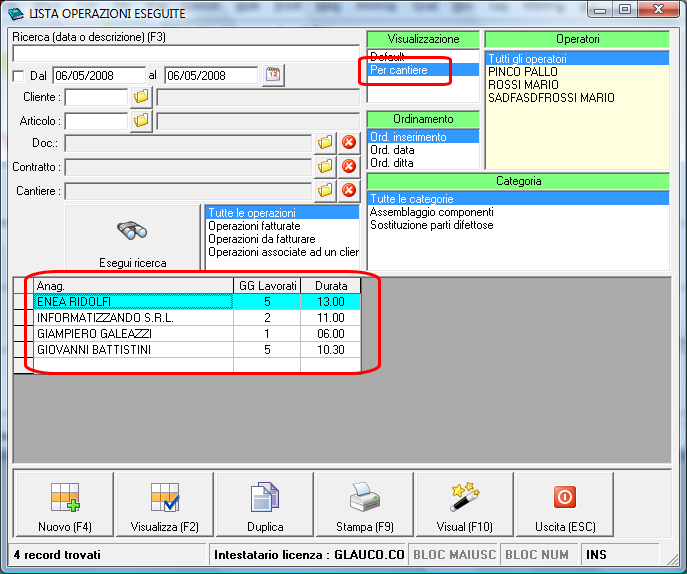Minimize the Lista Operazioni Eseguite window
This screenshot has width=687, height=574.
(600, 9)
